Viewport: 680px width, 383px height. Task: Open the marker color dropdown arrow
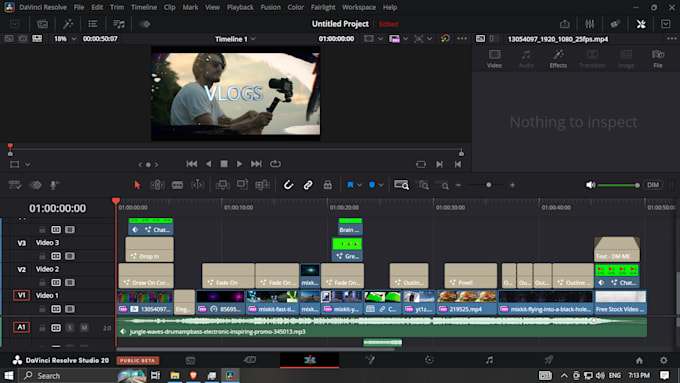[x=381, y=185]
